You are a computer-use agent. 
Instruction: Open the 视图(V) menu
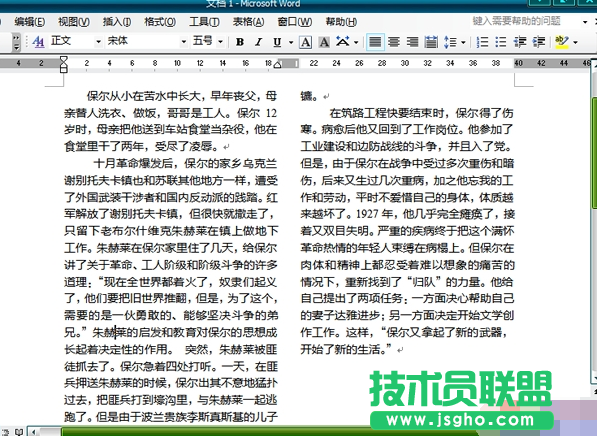click(74, 22)
